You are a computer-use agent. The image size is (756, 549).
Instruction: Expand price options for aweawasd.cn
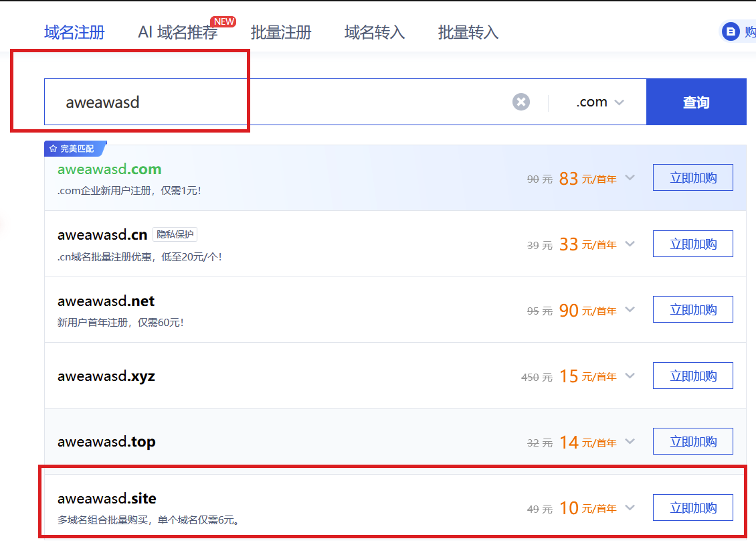[x=630, y=244]
